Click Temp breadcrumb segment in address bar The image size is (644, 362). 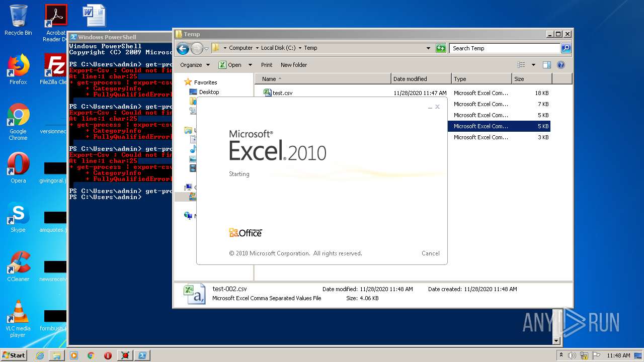coord(310,48)
